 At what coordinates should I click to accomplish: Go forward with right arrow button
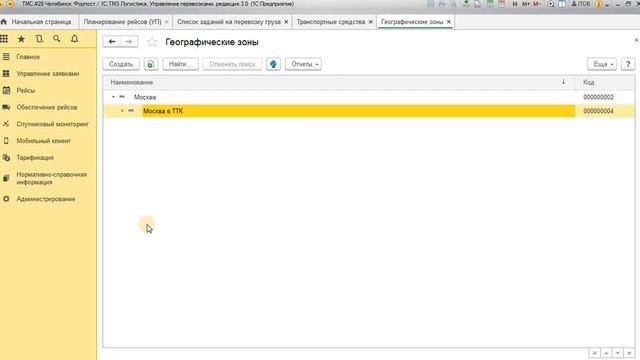[x=129, y=42]
